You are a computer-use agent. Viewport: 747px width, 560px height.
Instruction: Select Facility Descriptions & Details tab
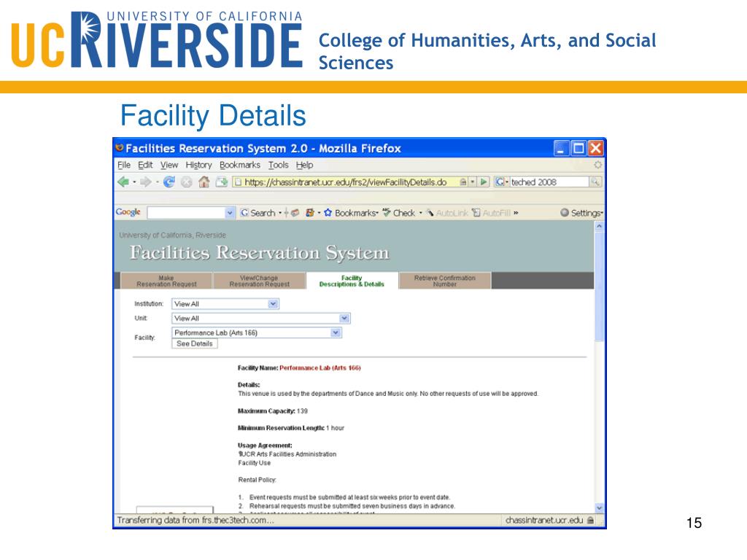coord(352,281)
